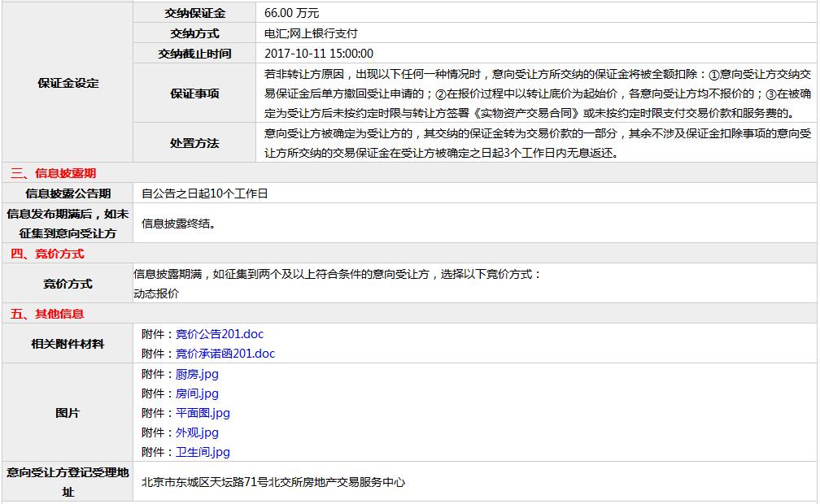The width and height of the screenshot is (820, 504).
Task: Click the 五、其他信息 section heading
Action: (47, 314)
